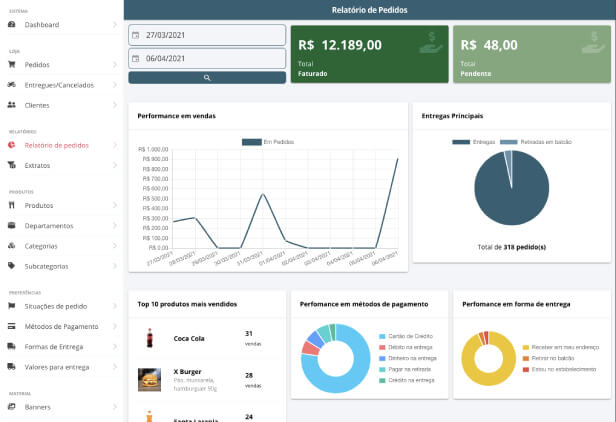
Task: Click the Dashboard gauge icon in sidebar
Action: coord(11,24)
